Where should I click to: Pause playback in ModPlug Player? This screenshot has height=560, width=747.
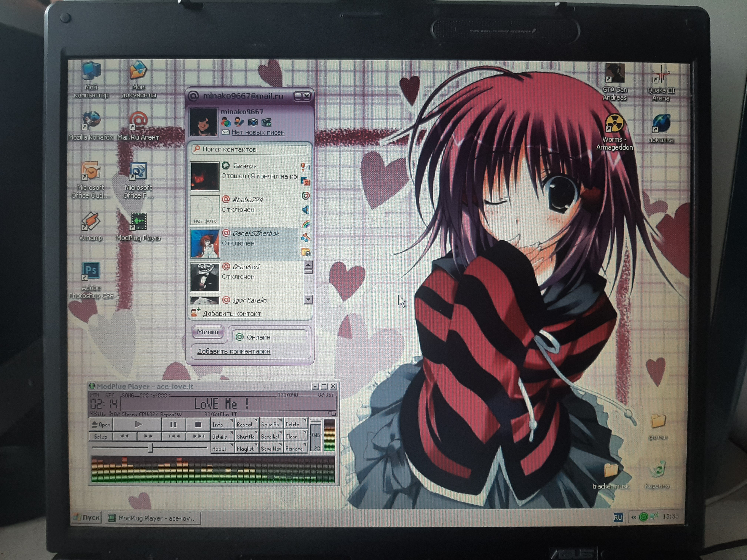click(x=173, y=425)
